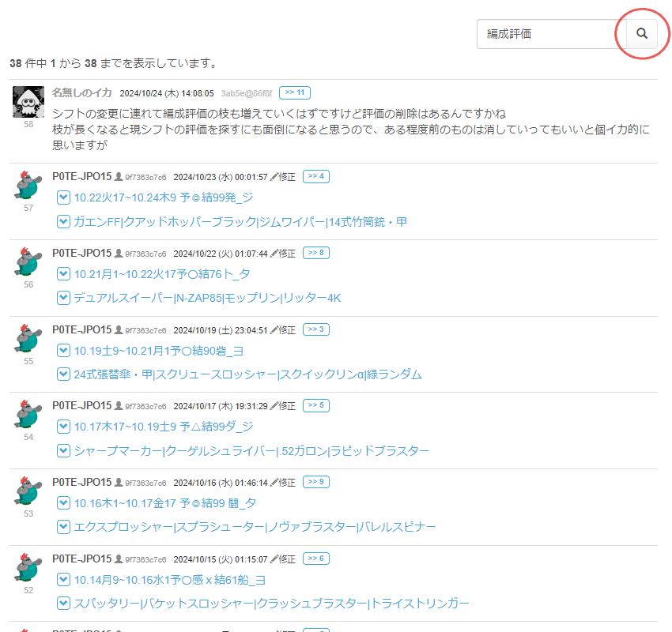
Task: Click the >> 4 reply badge
Action: (315, 176)
